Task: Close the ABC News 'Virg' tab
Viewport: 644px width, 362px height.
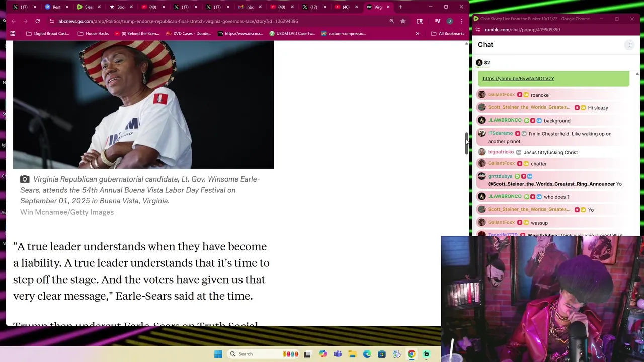Action: point(388,7)
